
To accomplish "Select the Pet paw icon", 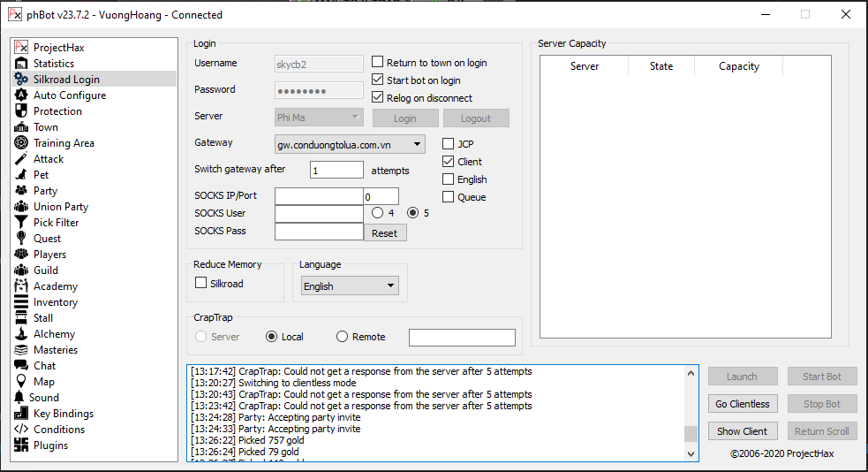I will 21,175.
